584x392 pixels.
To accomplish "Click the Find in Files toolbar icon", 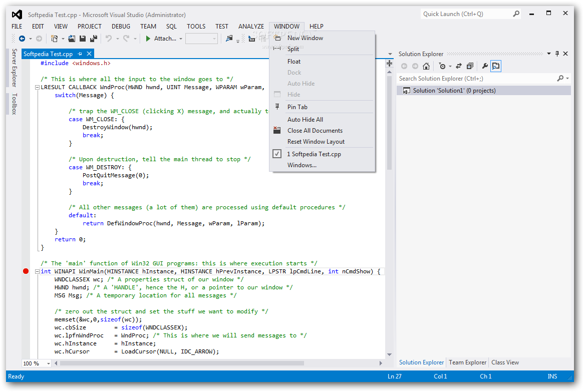I will tap(229, 39).
